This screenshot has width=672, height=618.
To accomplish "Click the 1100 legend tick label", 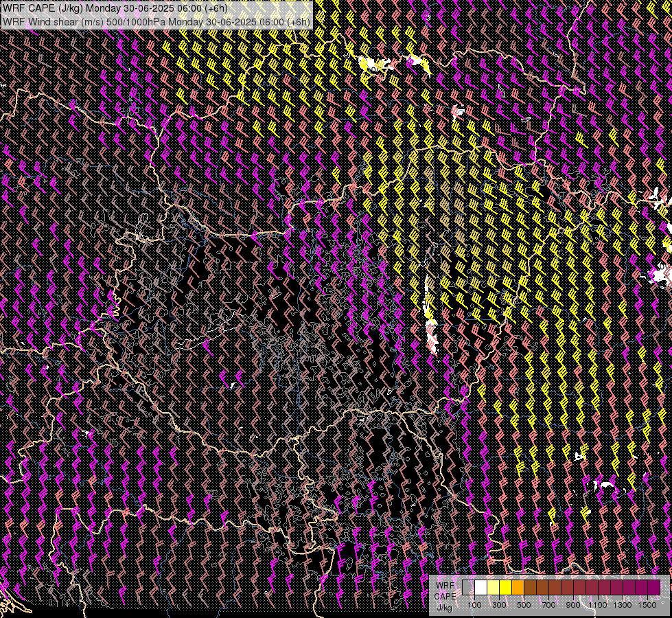I will pos(598,605).
